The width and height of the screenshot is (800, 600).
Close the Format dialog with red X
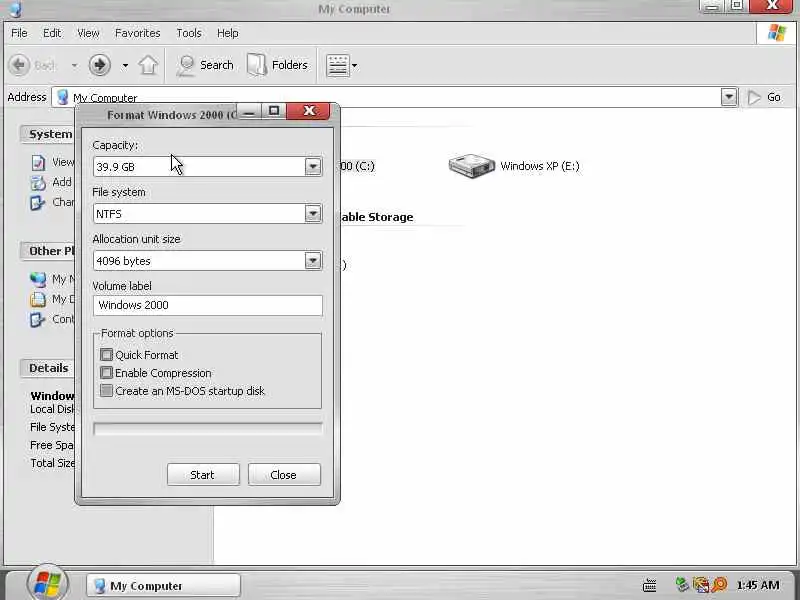pos(308,111)
